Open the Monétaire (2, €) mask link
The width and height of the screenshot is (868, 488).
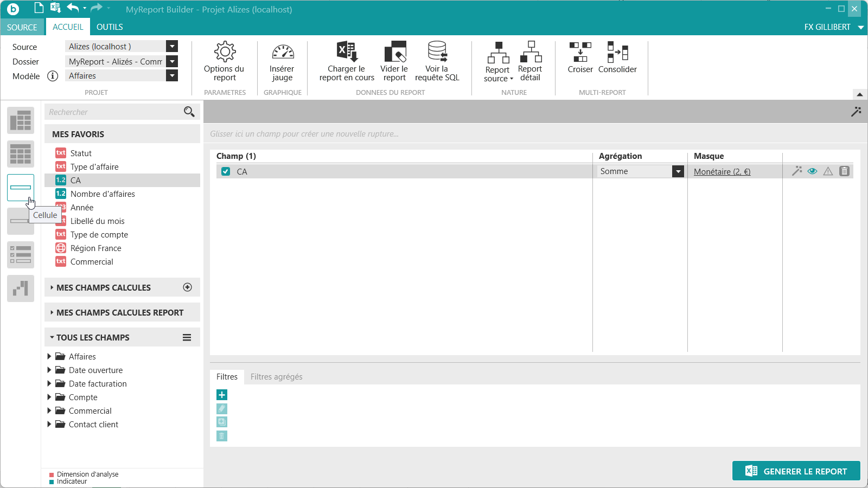tap(722, 171)
